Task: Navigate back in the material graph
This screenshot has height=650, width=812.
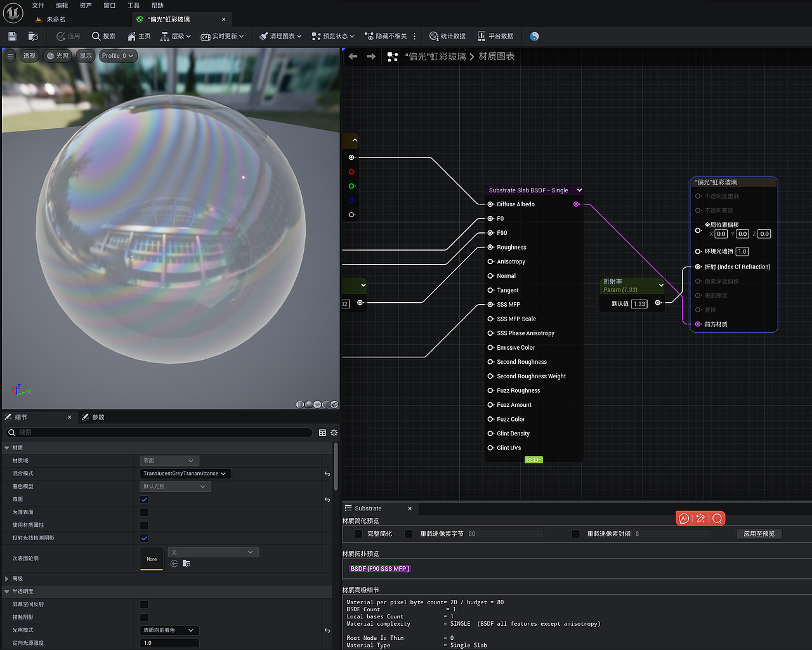Action: coord(353,56)
